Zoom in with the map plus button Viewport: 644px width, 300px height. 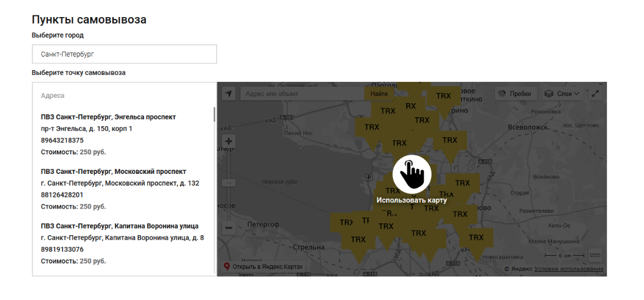(x=229, y=141)
